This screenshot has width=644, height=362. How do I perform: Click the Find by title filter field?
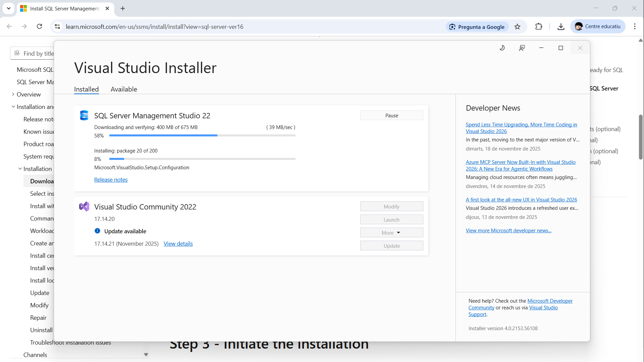coord(39,53)
